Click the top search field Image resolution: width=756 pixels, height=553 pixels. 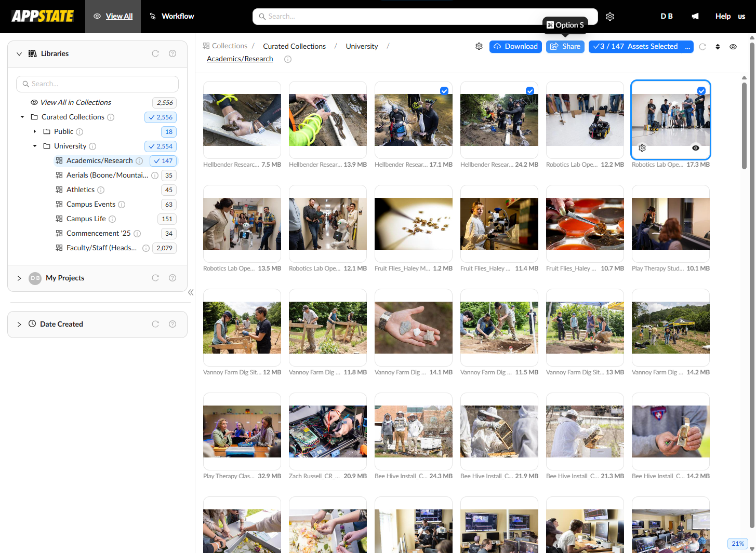coord(425,17)
